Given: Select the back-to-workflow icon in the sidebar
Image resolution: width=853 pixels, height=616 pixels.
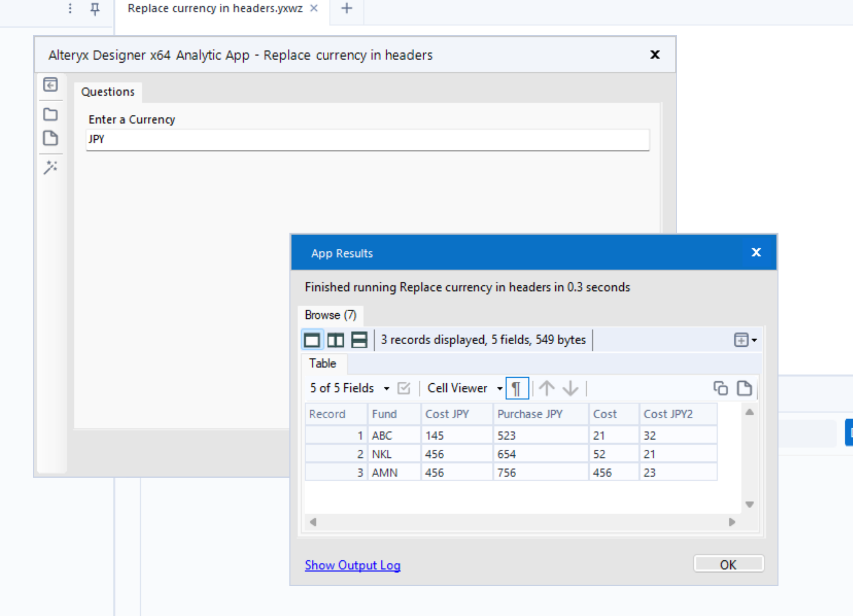Looking at the screenshot, I should [50, 85].
